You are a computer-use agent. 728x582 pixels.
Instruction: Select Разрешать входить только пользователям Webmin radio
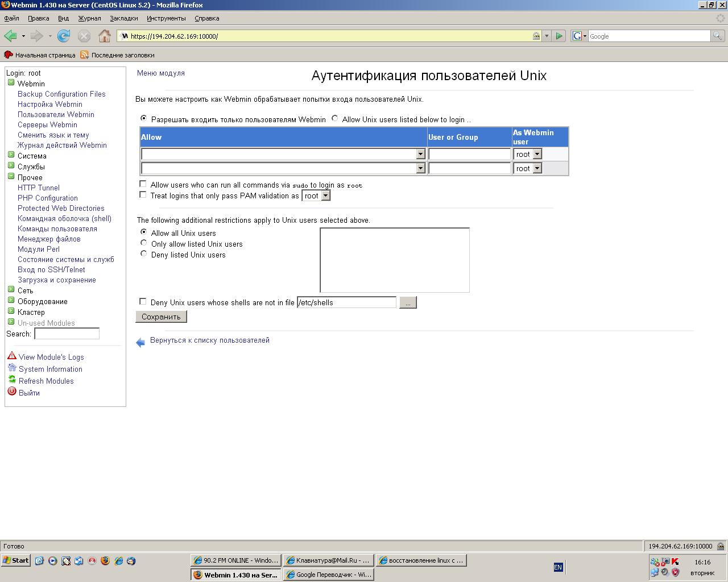143,118
